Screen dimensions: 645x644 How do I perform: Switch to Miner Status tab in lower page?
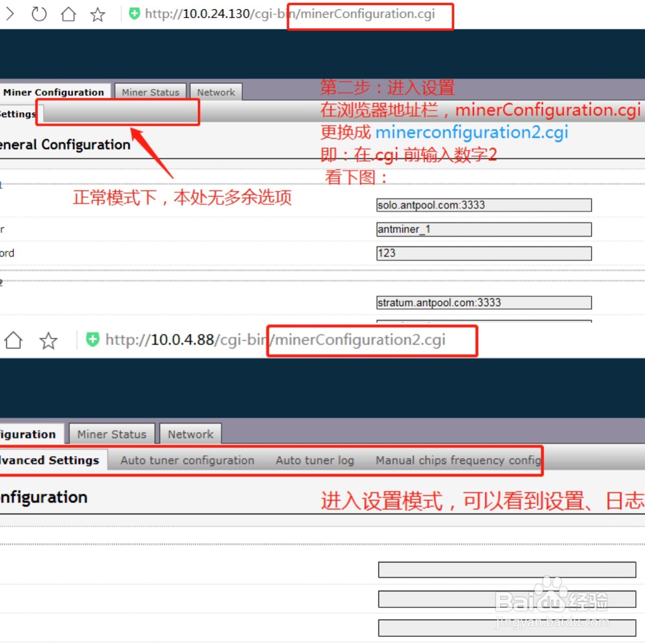click(112, 434)
